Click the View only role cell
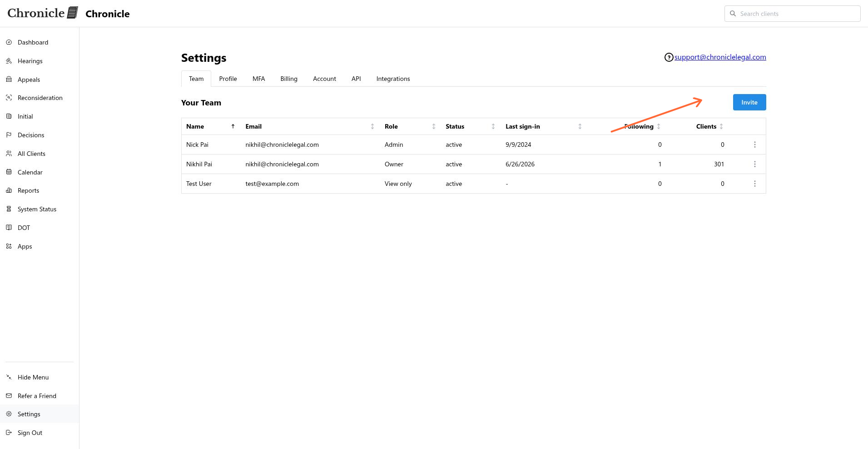 pos(398,184)
